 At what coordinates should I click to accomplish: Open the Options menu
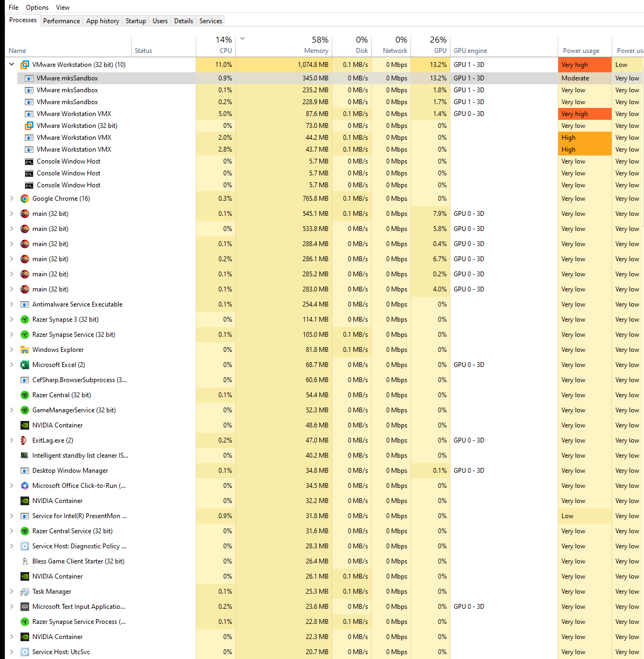coord(37,8)
